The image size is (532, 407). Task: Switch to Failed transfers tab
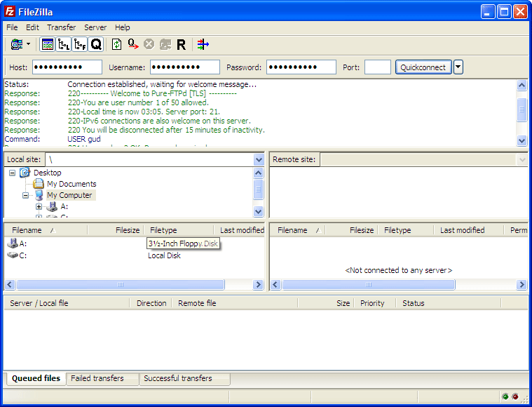(x=97, y=378)
